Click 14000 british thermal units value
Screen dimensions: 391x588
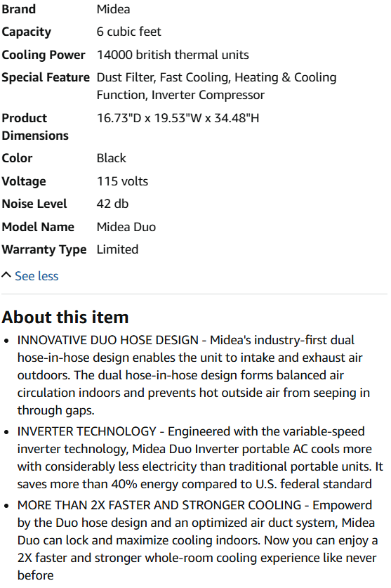(173, 55)
